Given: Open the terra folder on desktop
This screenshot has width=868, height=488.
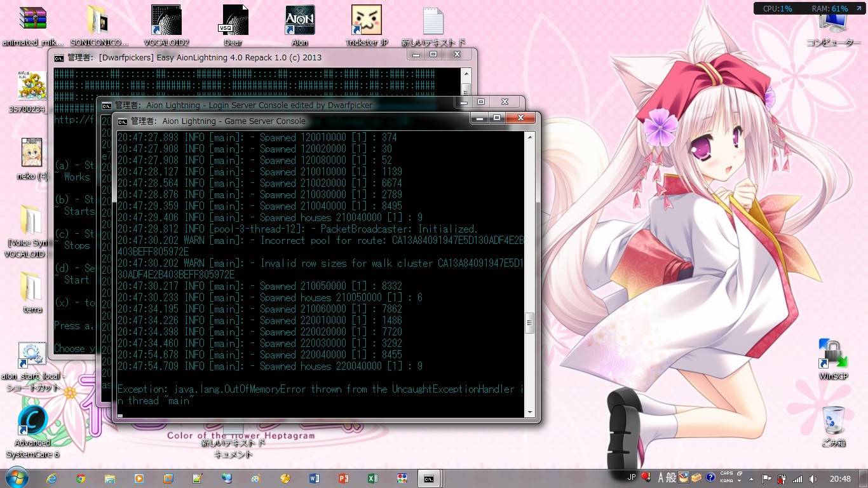Looking at the screenshot, I should pyautogui.click(x=32, y=292).
